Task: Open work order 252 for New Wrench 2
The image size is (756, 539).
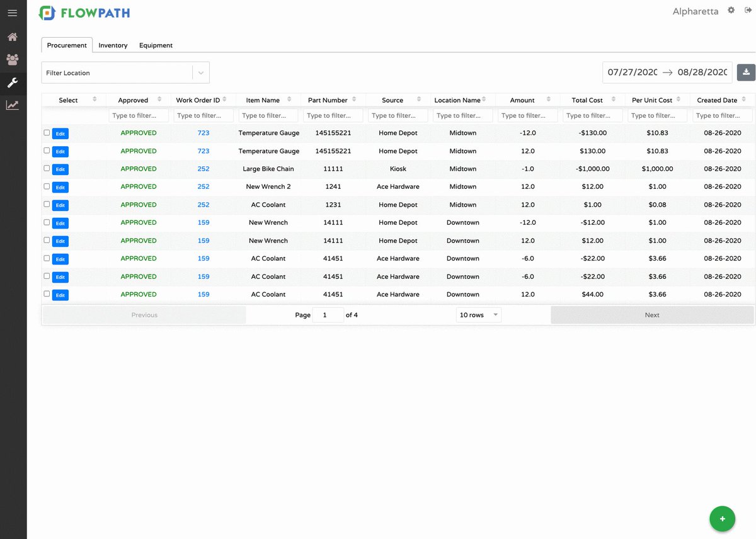Action: pyautogui.click(x=203, y=186)
